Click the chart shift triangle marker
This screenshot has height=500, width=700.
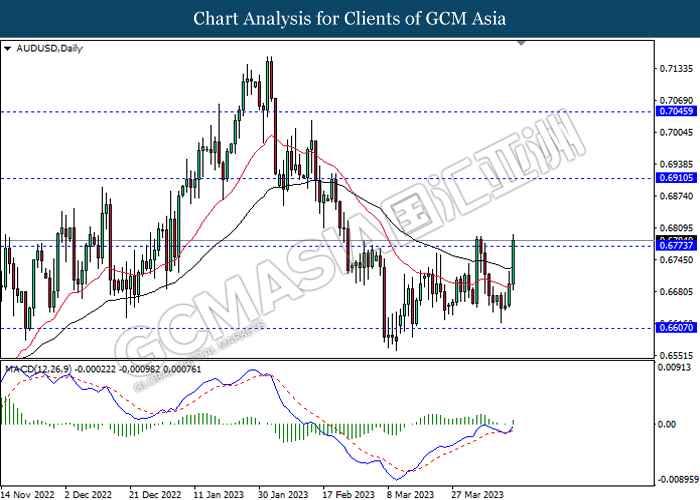pyautogui.click(x=521, y=43)
